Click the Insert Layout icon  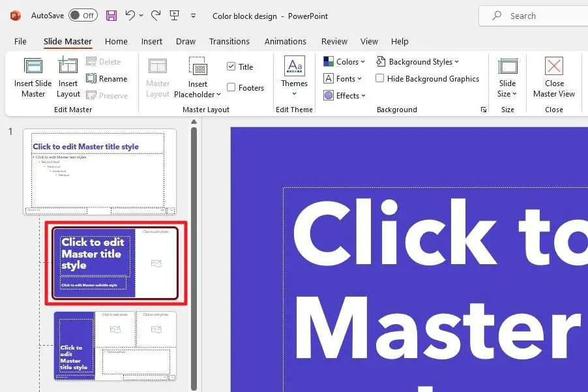pos(68,65)
